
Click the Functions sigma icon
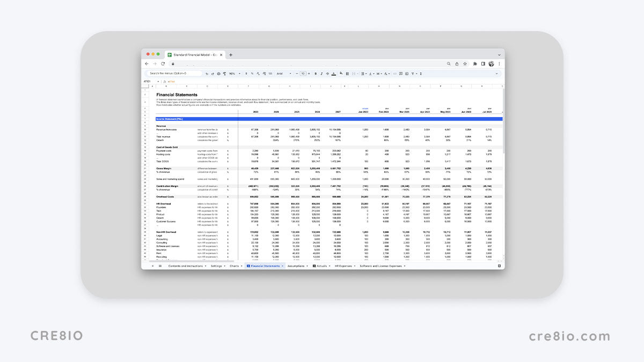pos(421,73)
